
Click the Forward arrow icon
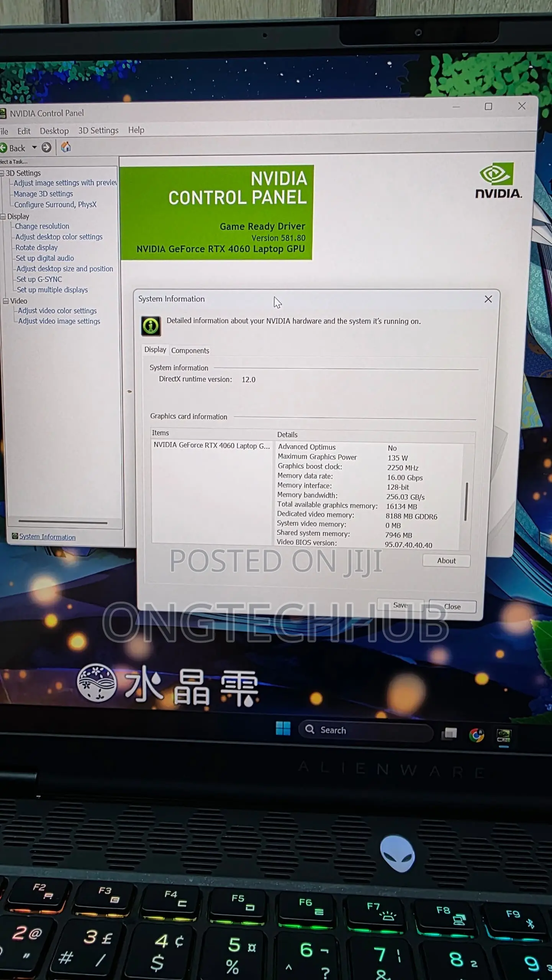[46, 147]
